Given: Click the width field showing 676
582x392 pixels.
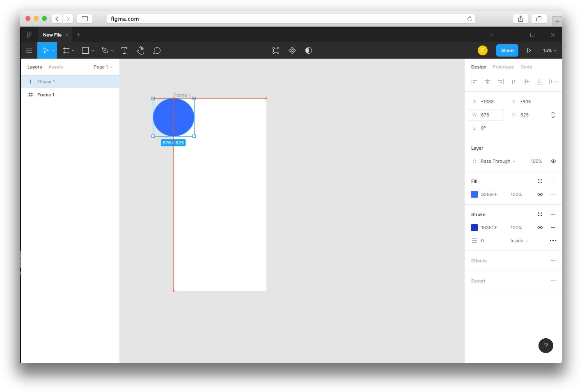Looking at the screenshot, I should (x=486, y=115).
